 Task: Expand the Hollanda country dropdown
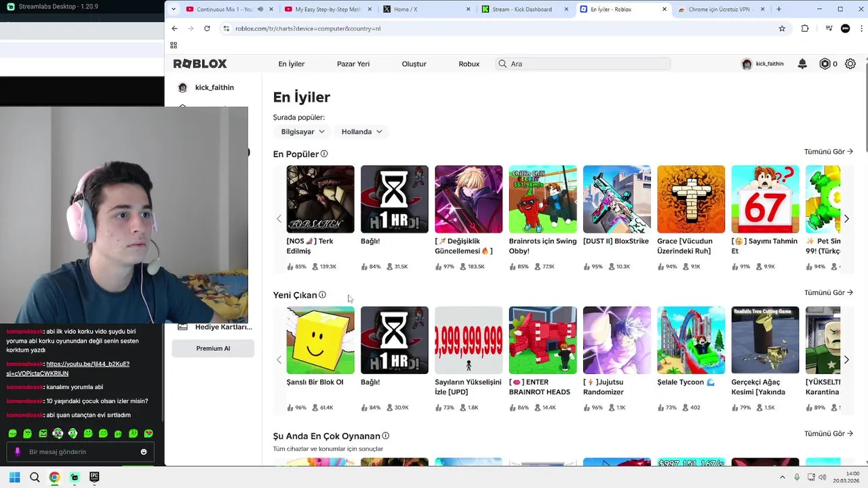coord(361,131)
